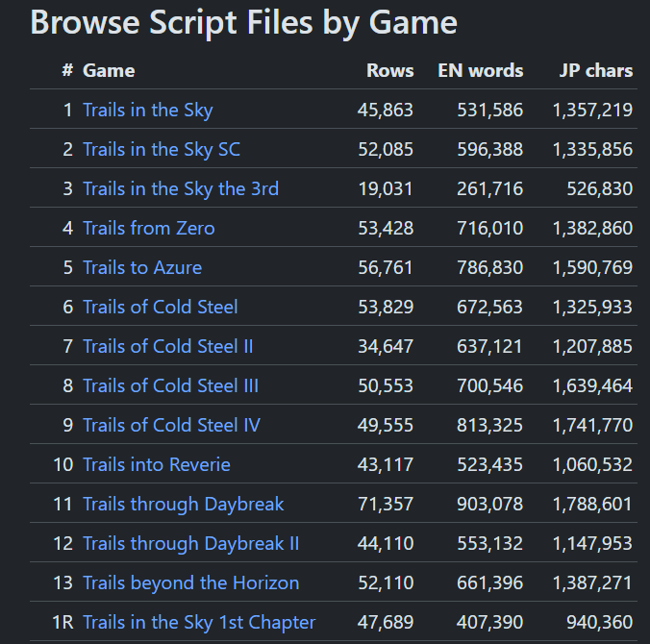Select the JP chars value 940,360
Screen dimensions: 650x644
pos(600,623)
